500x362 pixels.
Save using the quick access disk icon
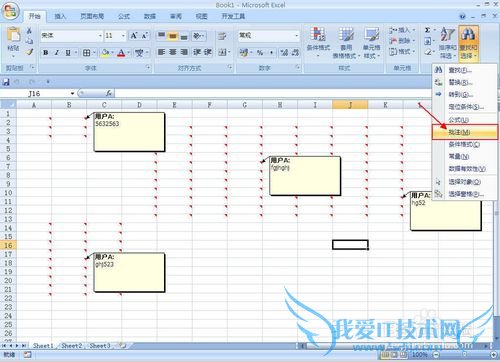(6, 82)
